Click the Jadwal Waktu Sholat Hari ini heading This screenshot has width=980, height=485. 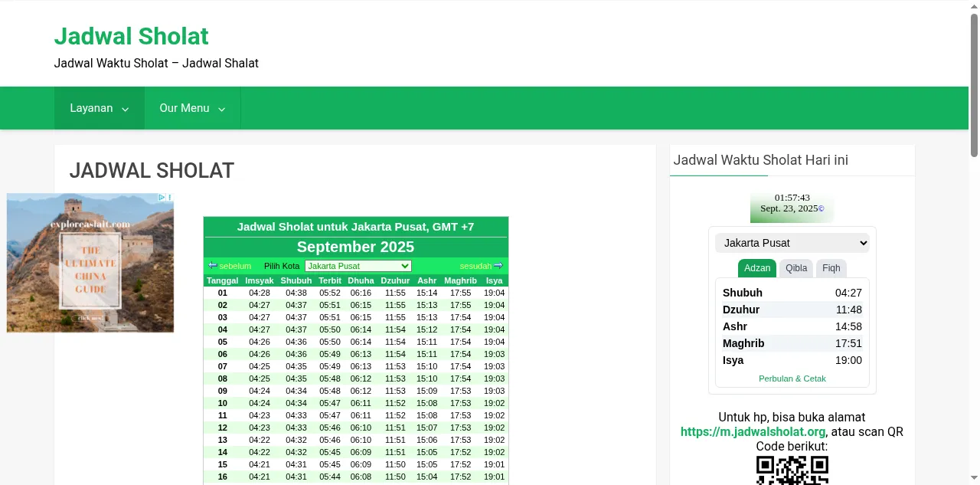760,160
